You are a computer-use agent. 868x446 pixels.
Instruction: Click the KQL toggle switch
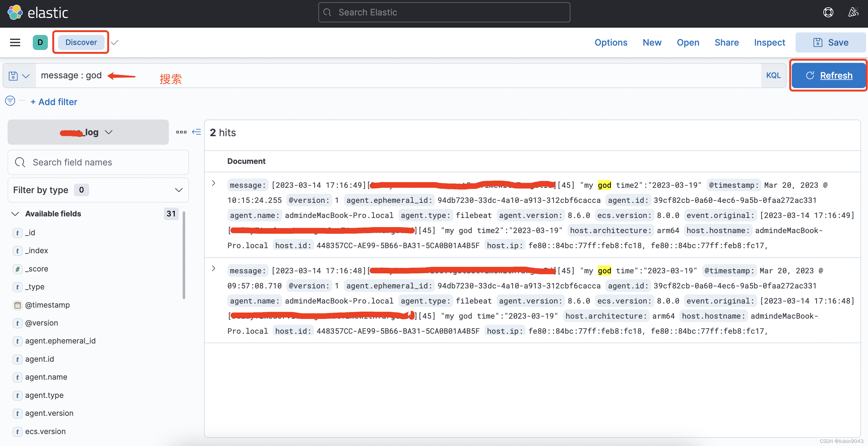773,75
